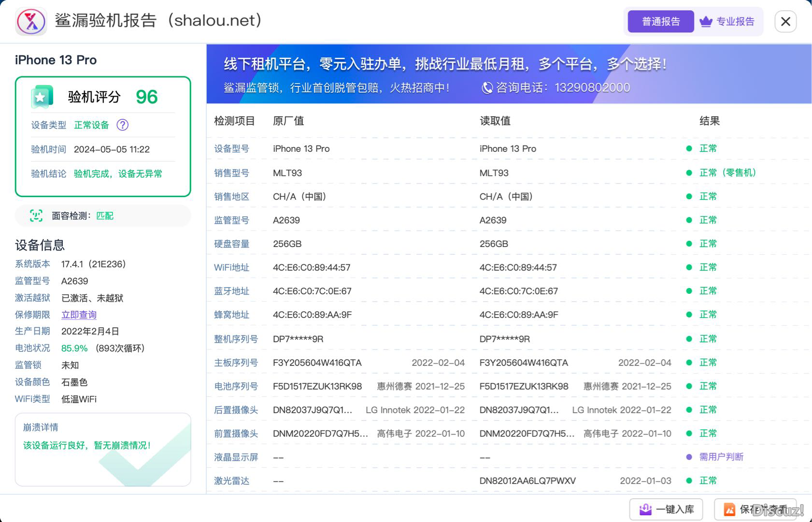Click 需用户判断 result text
Image resolution: width=812 pixels, height=522 pixels.
coord(721,457)
